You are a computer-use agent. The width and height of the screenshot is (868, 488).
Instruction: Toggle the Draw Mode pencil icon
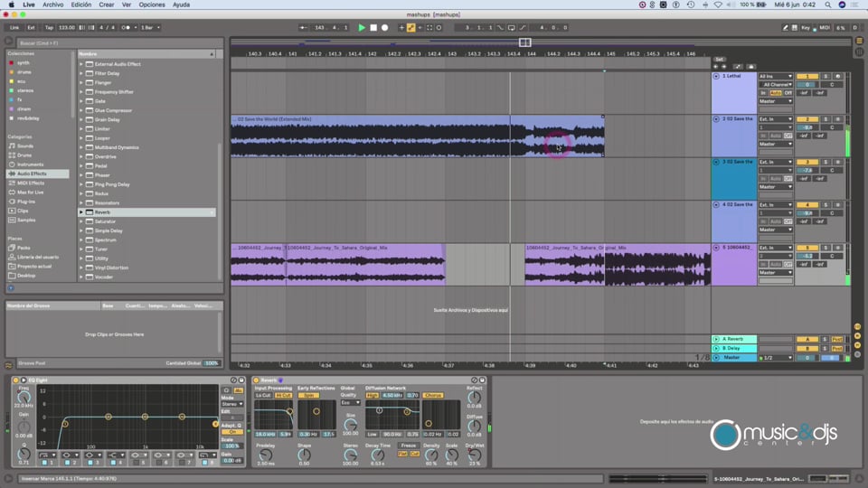pyautogui.click(x=785, y=27)
